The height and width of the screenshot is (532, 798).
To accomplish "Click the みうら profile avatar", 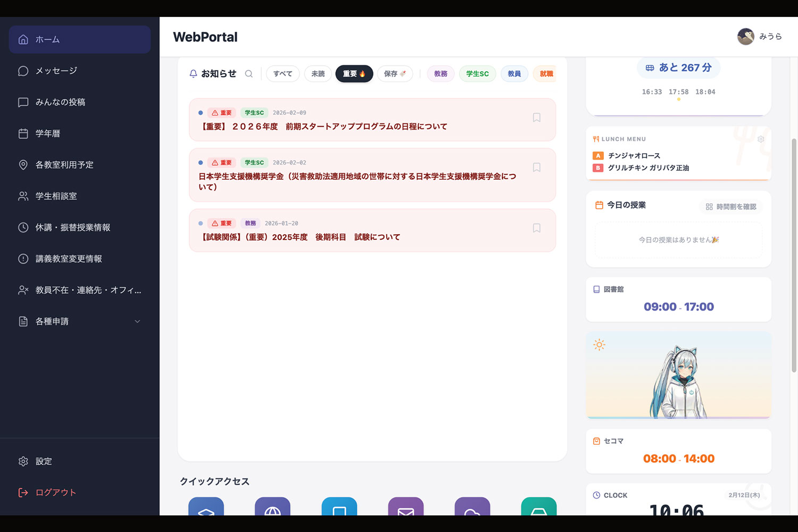I will click(745, 37).
